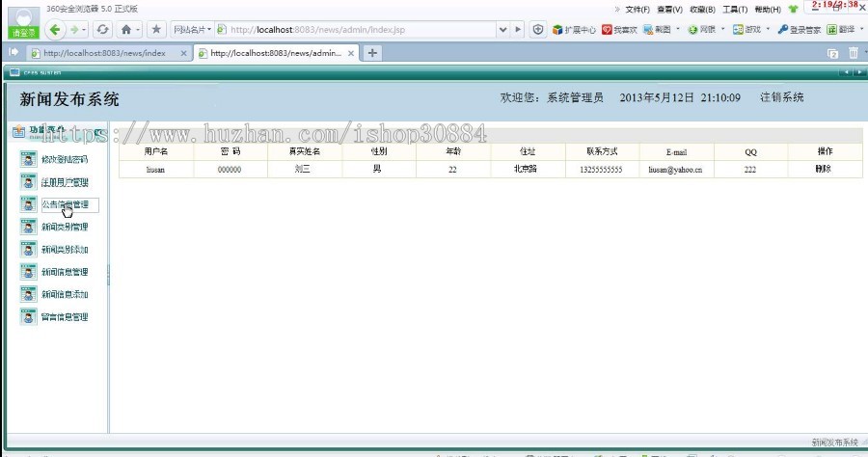
Task: Open a new tab with the plus button
Action: click(x=372, y=53)
